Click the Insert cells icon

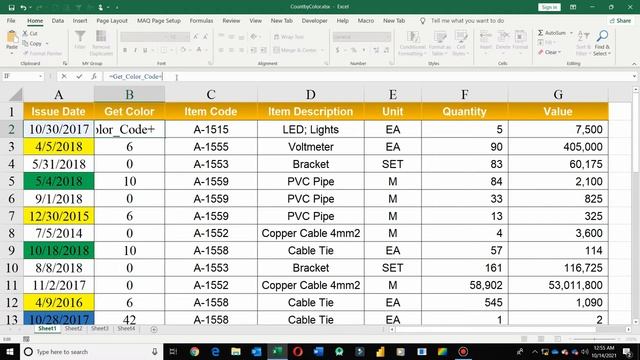(486, 40)
